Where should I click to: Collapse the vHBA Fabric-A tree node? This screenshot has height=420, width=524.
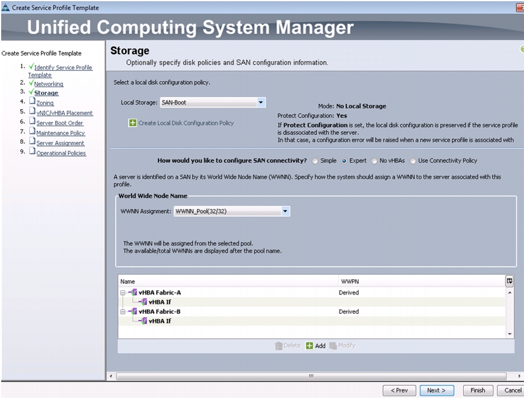123,293
